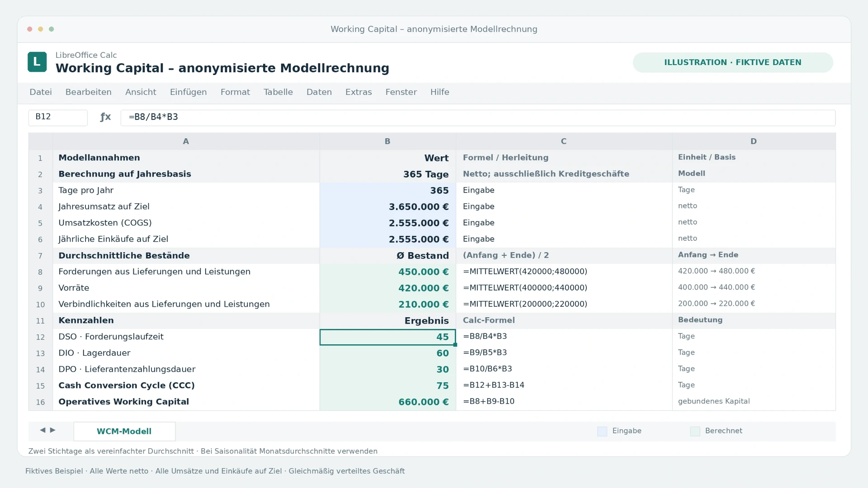Click the cell 200.000 → 220.000 €
The width and height of the screenshot is (868, 488).
(754, 305)
